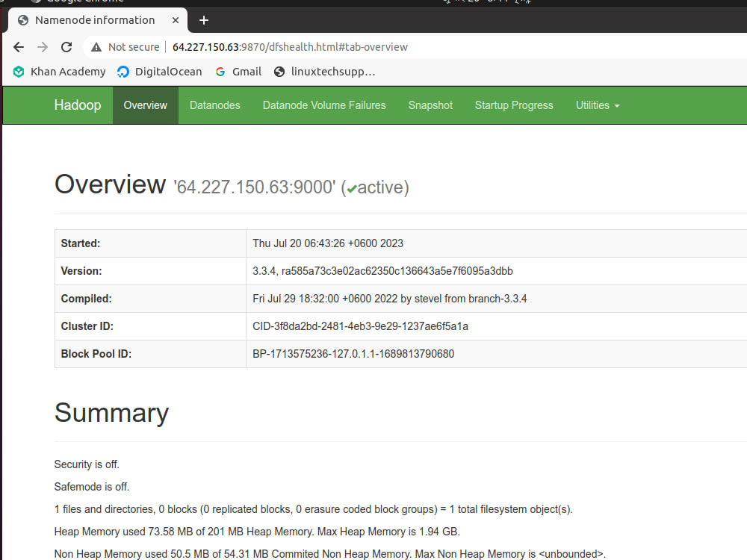747x560 pixels.
Task: Open the Gmail bookmark
Action: (x=238, y=72)
